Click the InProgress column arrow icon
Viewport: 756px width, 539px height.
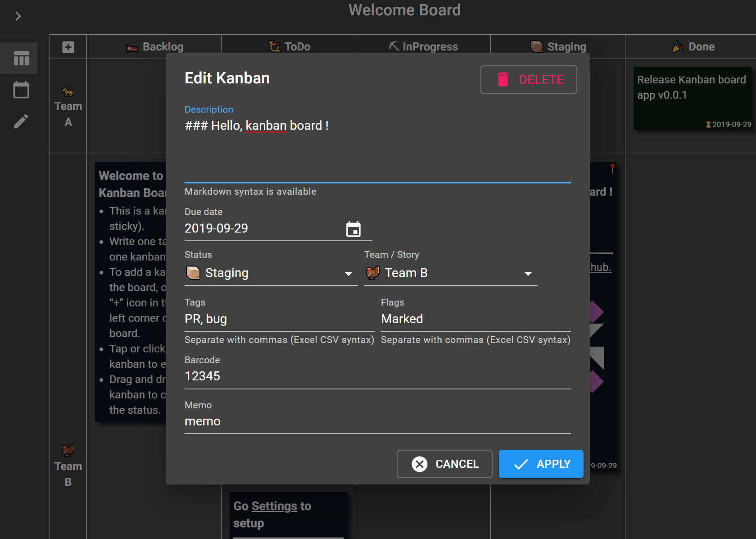pos(393,46)
